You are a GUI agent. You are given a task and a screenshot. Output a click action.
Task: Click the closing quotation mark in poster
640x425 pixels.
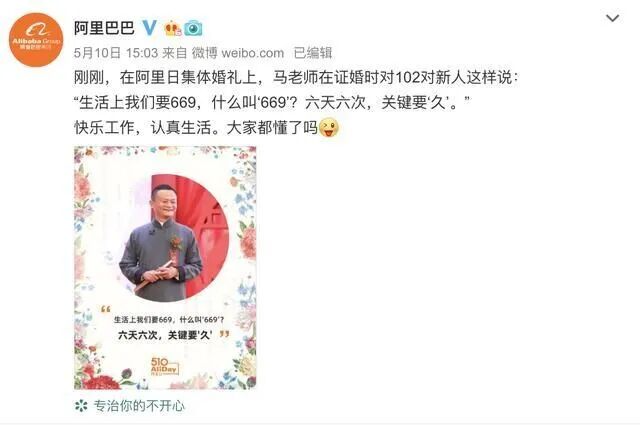coord(224,334)
